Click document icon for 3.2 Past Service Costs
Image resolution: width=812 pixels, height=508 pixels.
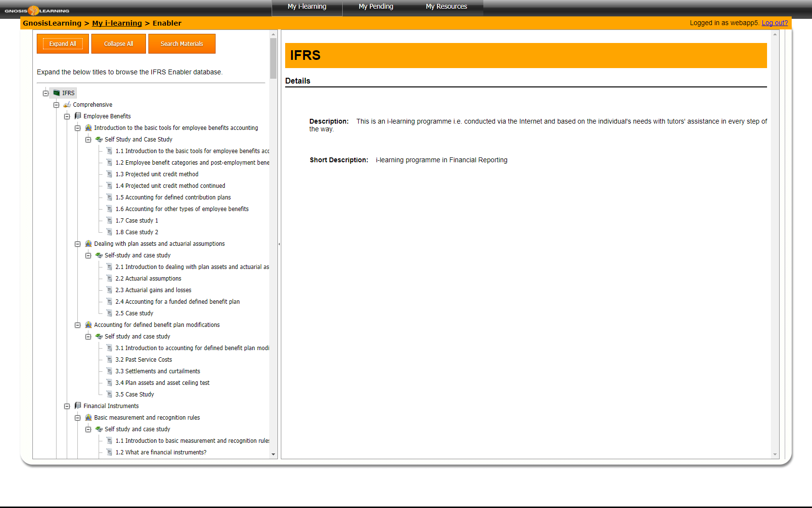(109, 359)
